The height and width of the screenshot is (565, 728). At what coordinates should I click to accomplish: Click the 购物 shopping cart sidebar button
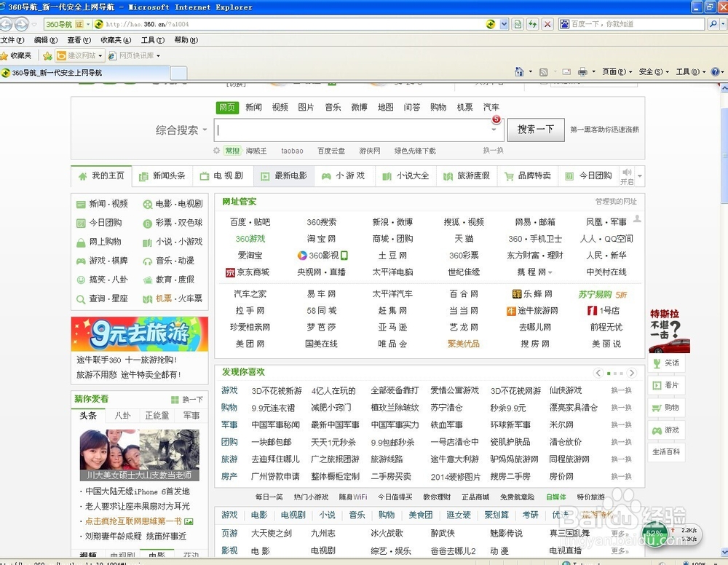(x=666, y=408)
